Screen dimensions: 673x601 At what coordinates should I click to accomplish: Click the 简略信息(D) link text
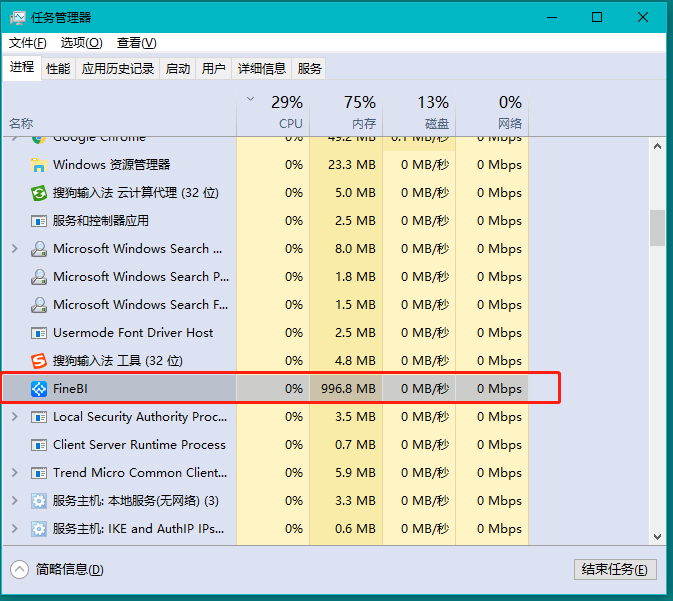click(x=70, y=570)
